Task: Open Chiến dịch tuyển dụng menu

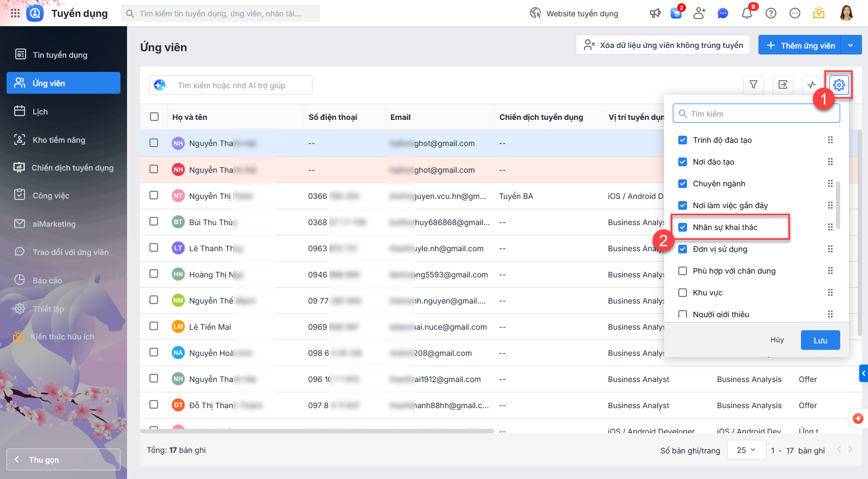Action: pyautogui.click(x=63, y=167)
